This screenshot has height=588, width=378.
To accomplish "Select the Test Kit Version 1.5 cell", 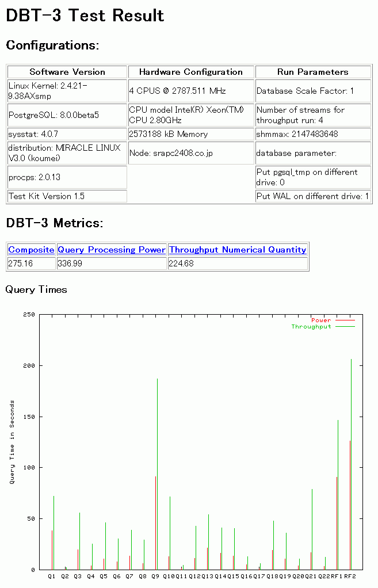I will coord(47,196).
